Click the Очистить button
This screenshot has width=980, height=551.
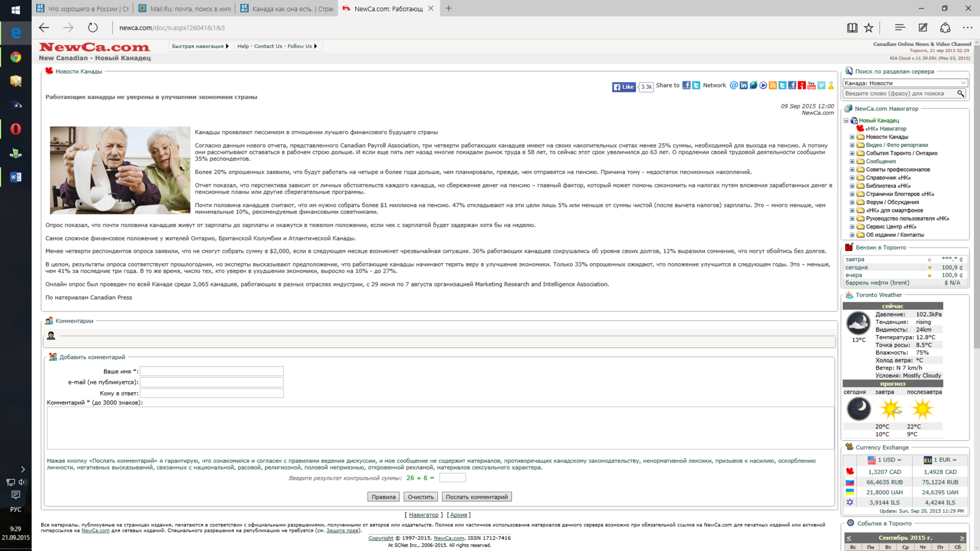[421, 497]
